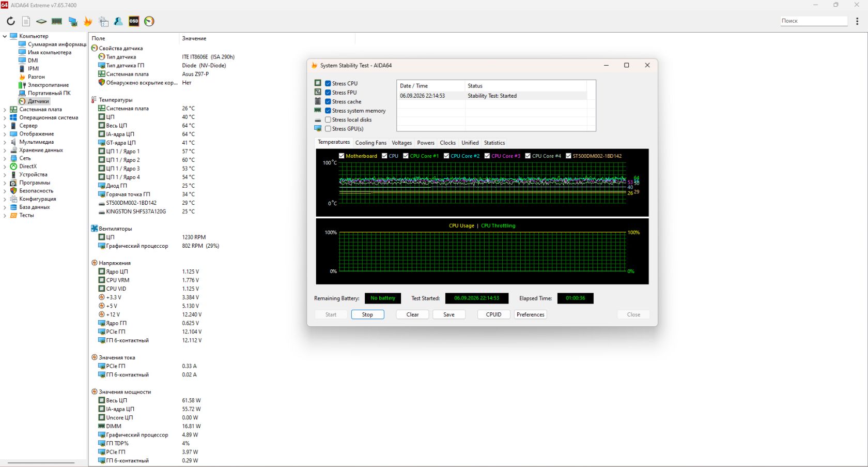Click the CPU chip icon in the toolbar
The width and height of the screenshot is (868, 467).
coord(41,21)
